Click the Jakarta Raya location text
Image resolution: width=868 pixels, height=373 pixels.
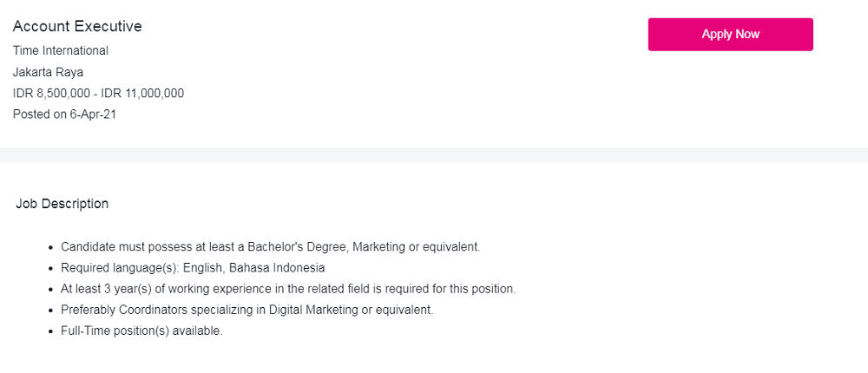click(48, 72)
